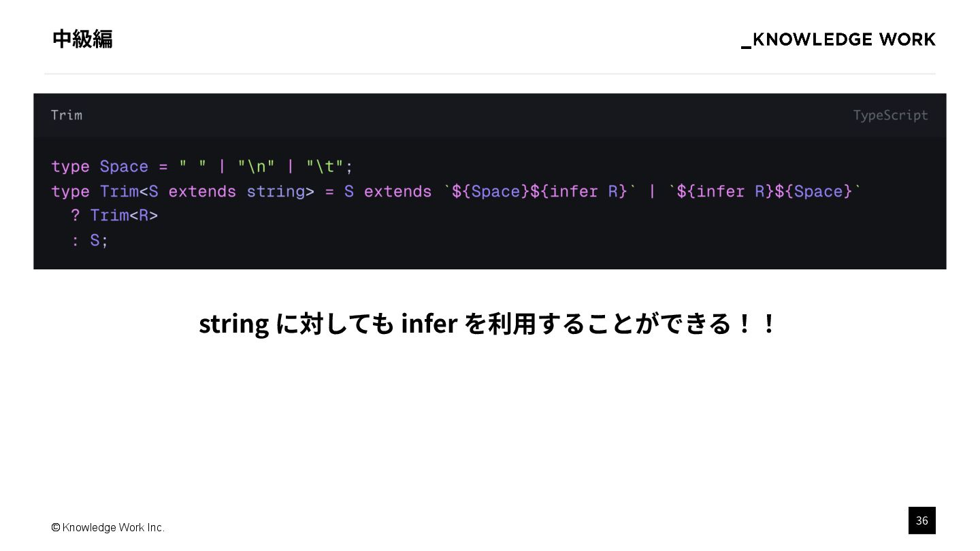Screen dimensions: 980x551
Task: Click the horizontal divider under the header
Action: pyautogui.click(x=490, y=73)
